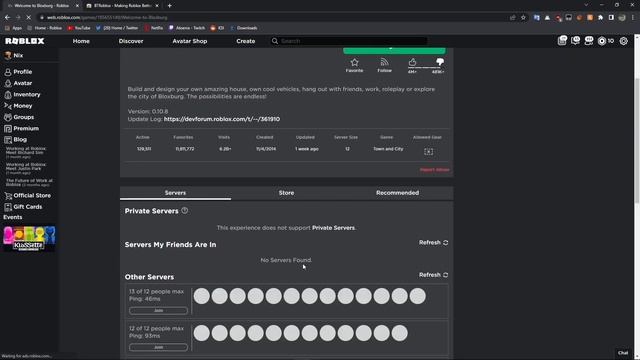Open the tab search chevron in title bar
640x360 pixels.
pos(586,5)
